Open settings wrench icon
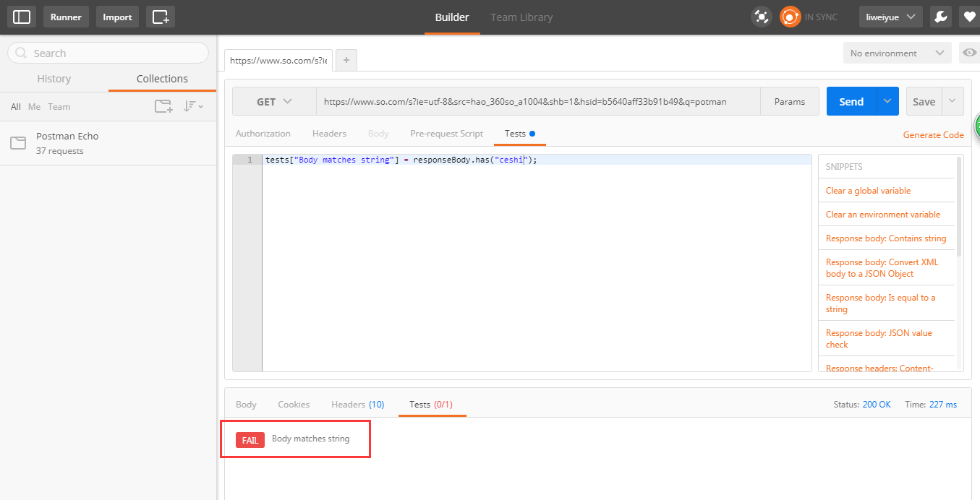Viewport: 980px width, 500px height. pos(940,17)
